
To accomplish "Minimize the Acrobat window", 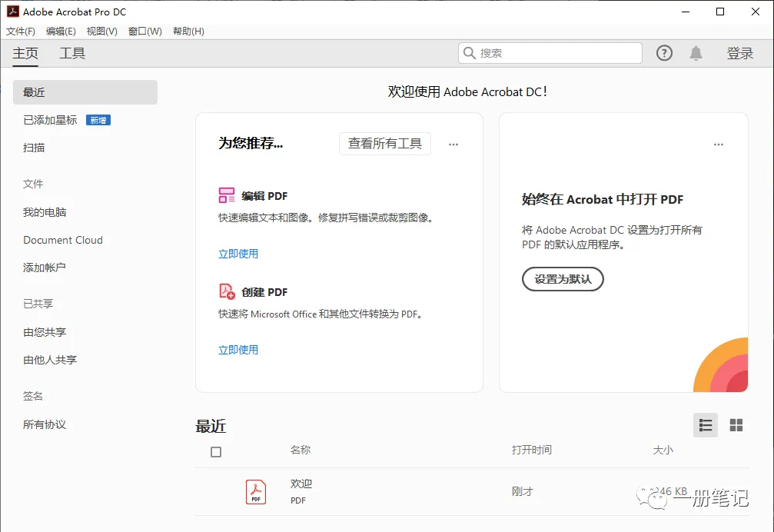I will tap(685, 12).
